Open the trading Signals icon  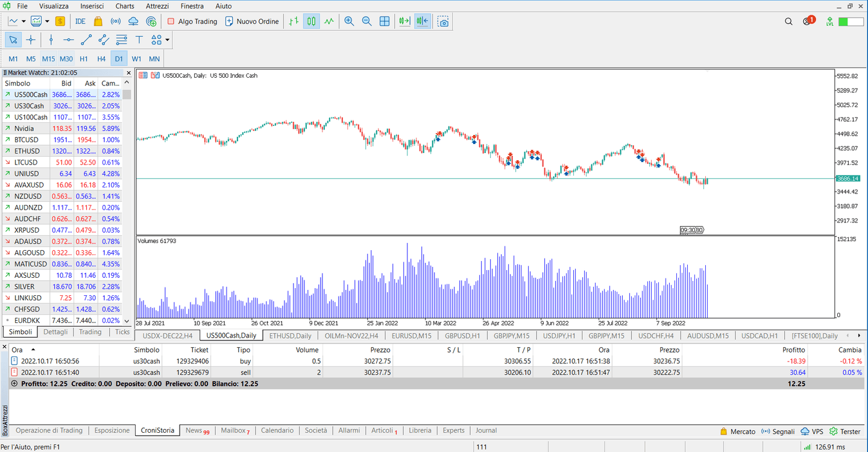tap(115, 21)
